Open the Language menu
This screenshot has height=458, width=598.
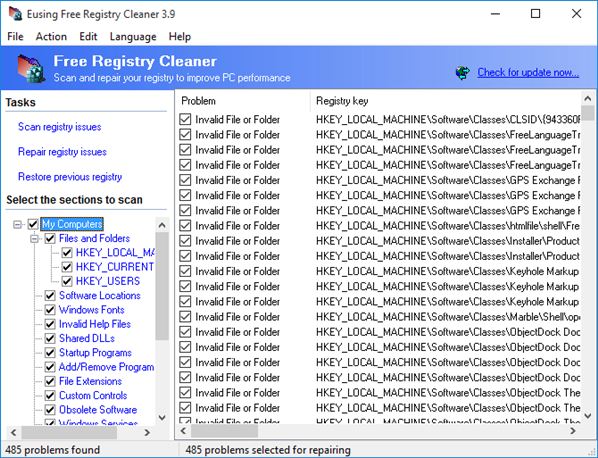pyautogui.click(x=133, y=37)
